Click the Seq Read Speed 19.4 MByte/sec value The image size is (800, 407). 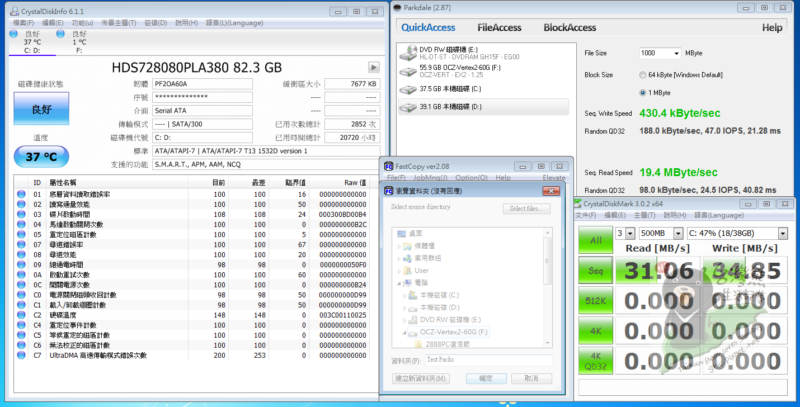(678, 172)
